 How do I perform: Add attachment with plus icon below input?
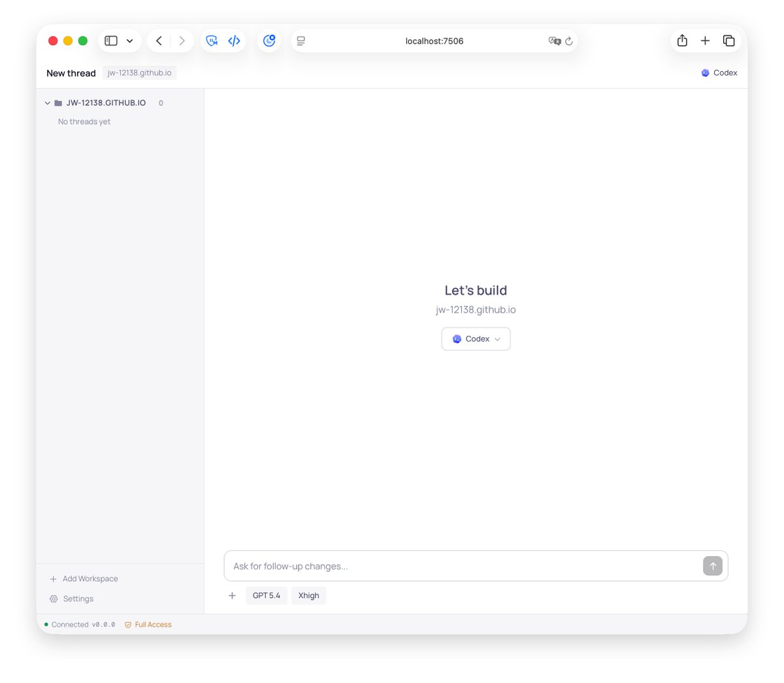click(x=232, y=595)
